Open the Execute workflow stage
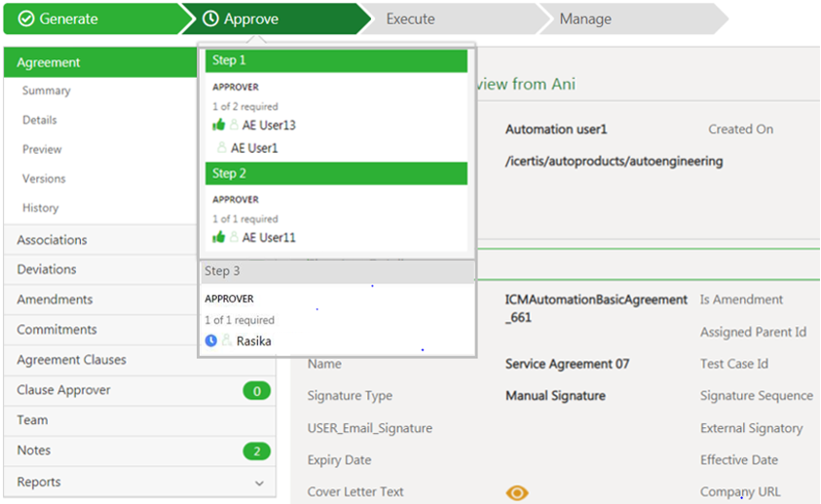 (x=410, y=19)
